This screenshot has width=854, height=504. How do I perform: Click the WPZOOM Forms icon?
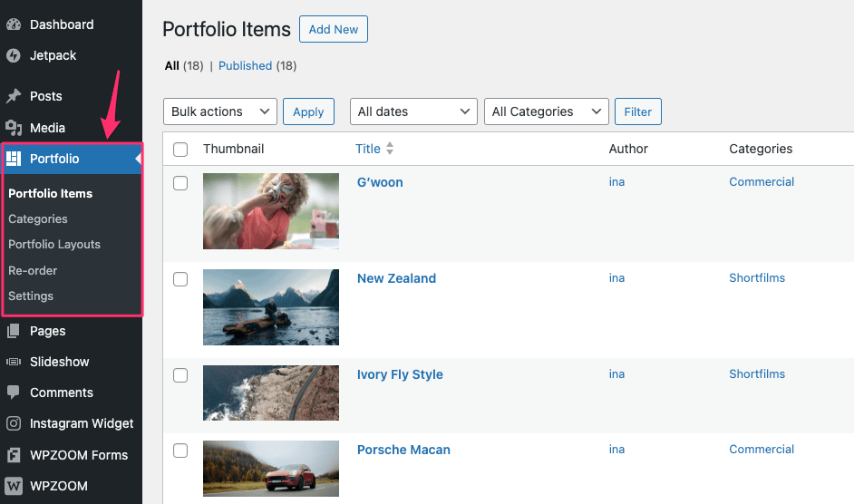14,455
